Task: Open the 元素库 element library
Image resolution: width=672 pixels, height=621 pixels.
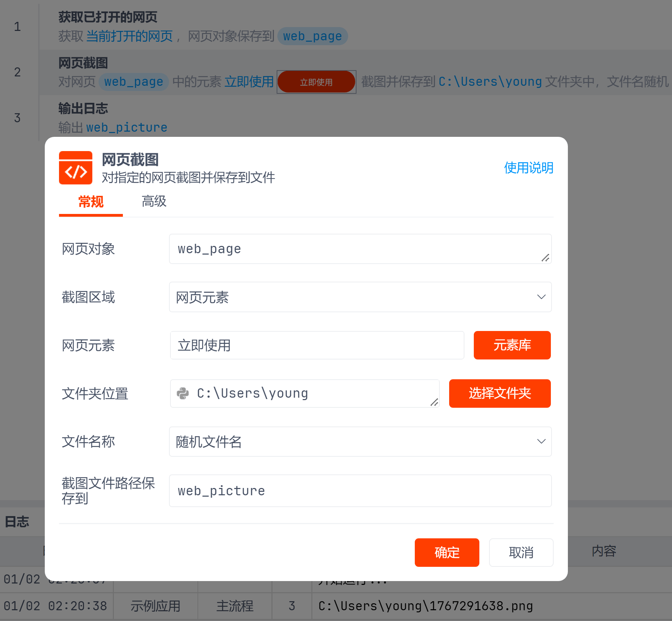Action: (x=512, y=345)
